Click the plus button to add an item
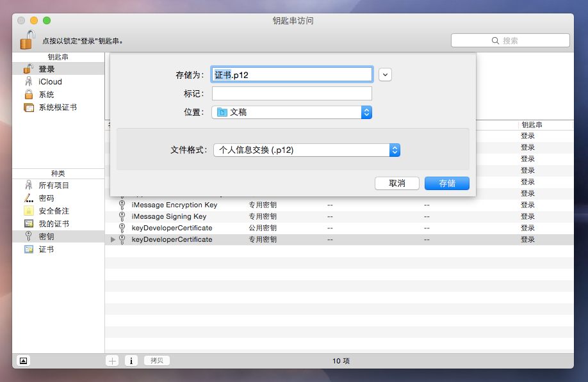Image resolution: width=588 pixels, height=382 pixels. pyautogui.click(x=112, y=361)
